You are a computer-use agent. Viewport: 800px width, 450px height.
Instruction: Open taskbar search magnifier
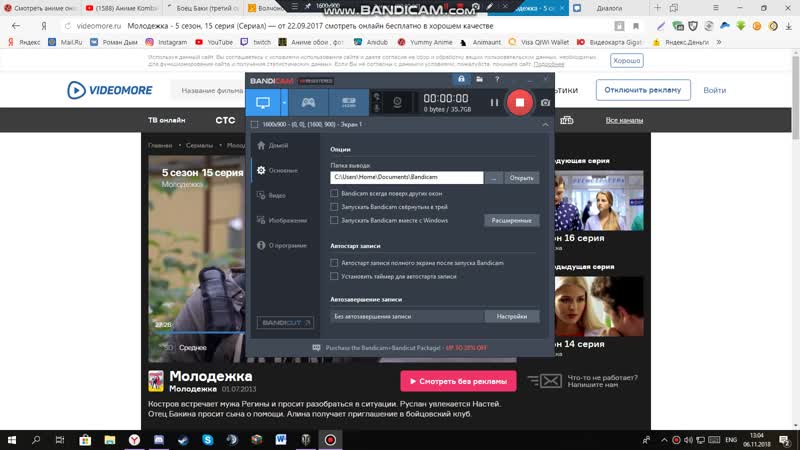36,440
